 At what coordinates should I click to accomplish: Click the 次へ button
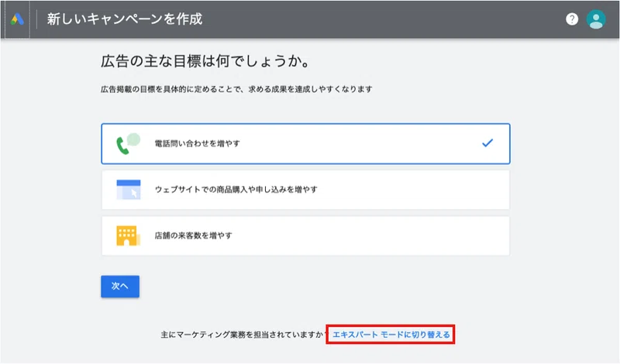(120, 286)
